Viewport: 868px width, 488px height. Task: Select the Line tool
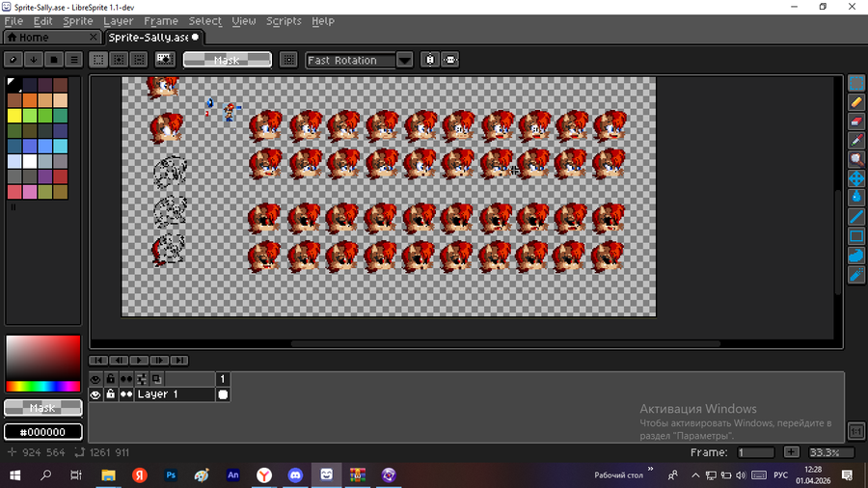point(855,216)
